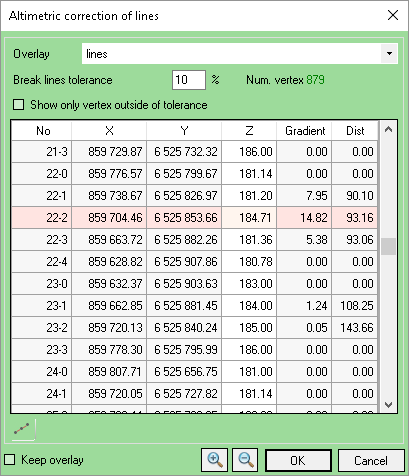Click the zoom in magnifier button
Screen dimensions: 409x476
tap(215, 460)
